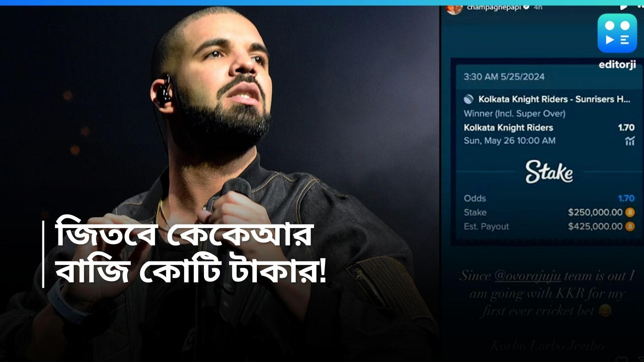Click the 3:30 AM 5/25/2024 bet timestamp
This screenshot has height=362, width=644.
point(504,77)
